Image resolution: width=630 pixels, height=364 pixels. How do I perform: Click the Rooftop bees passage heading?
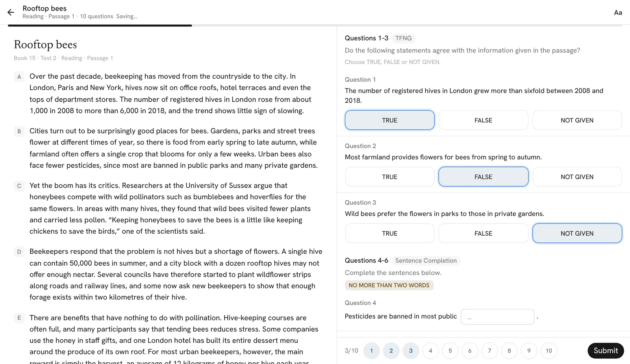[45, 44]
